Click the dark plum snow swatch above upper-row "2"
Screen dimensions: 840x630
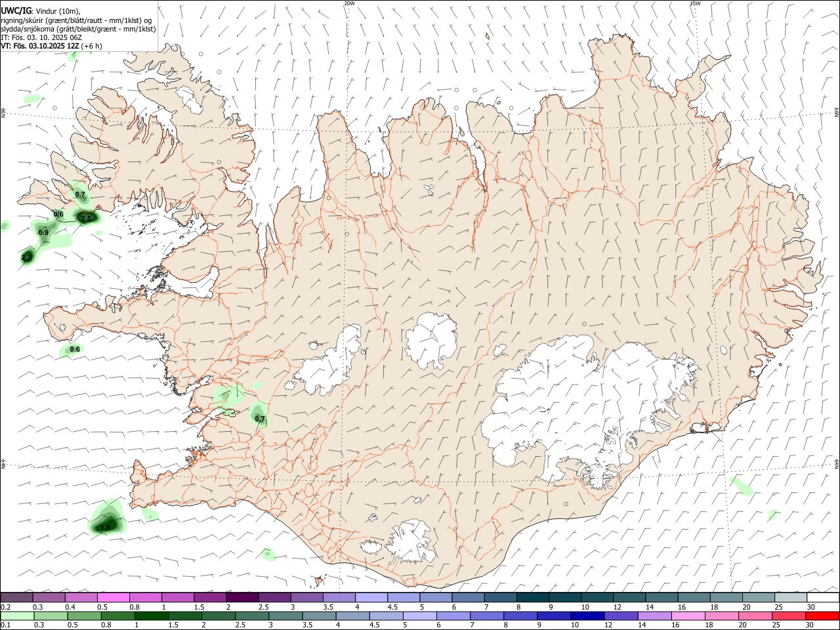pos(242,597)
